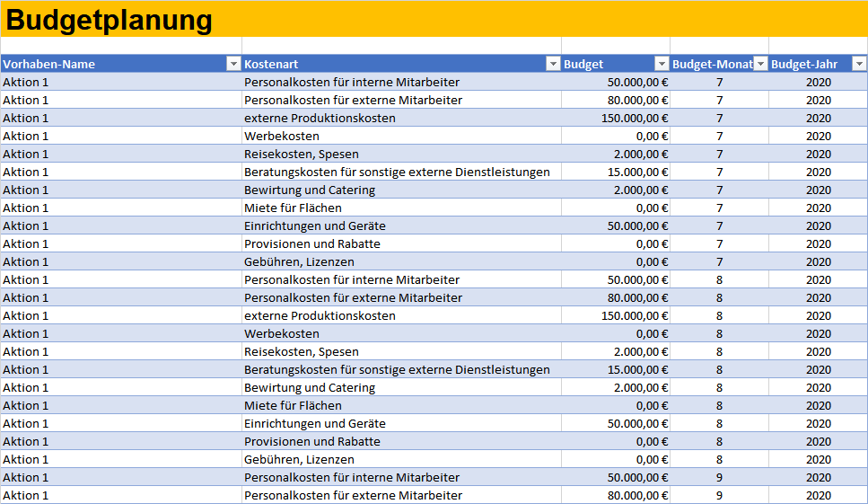Select month 8 cell 'Bewirtung und Catering'
This screenshot has height=504, width=868.
[401, 388]
